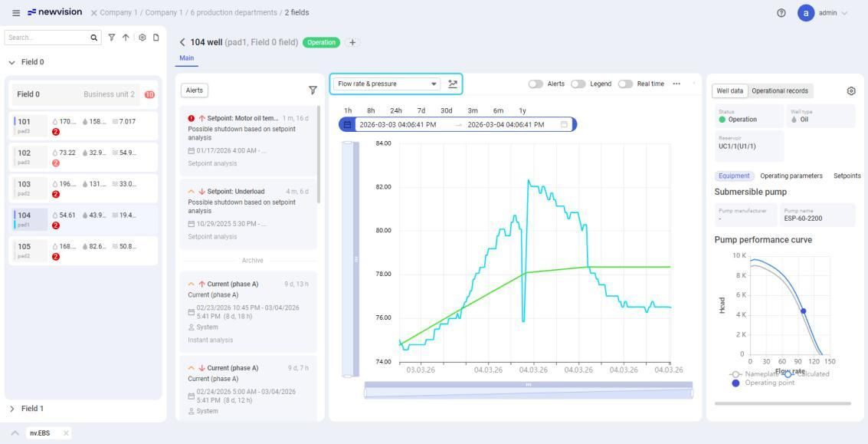This screenshot has width=868, height=444.
Task: Go back from 104 well view
Action: (182, 42)
